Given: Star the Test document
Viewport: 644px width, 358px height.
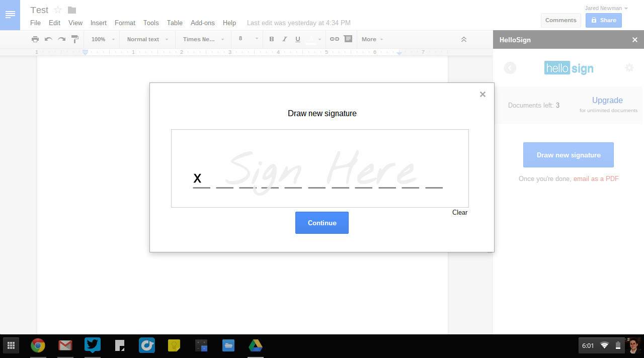Looking at the screenshot, I should [x=58, y=10].
